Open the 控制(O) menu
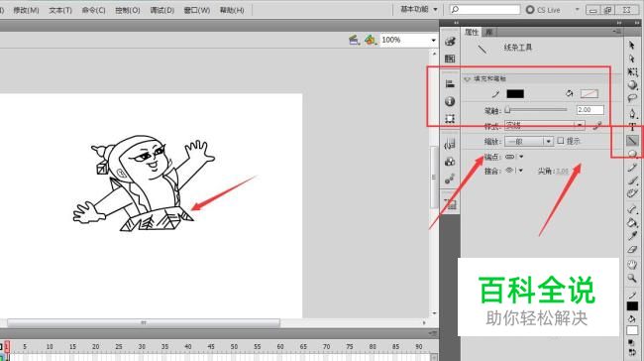Screen dimensions: 644x361 click(128, 10)
